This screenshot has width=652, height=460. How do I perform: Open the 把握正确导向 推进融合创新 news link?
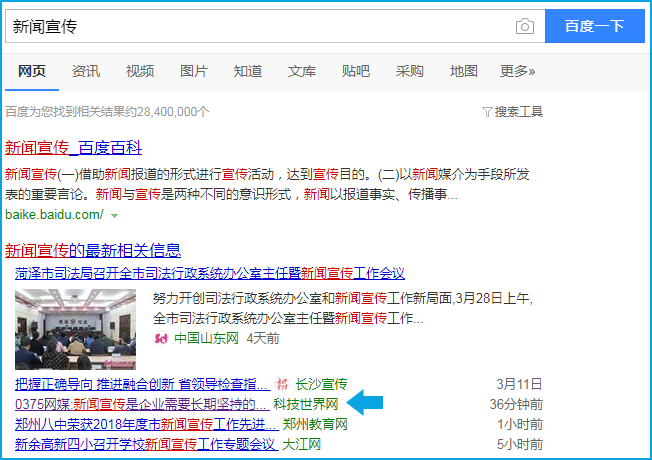pos(143,384)
